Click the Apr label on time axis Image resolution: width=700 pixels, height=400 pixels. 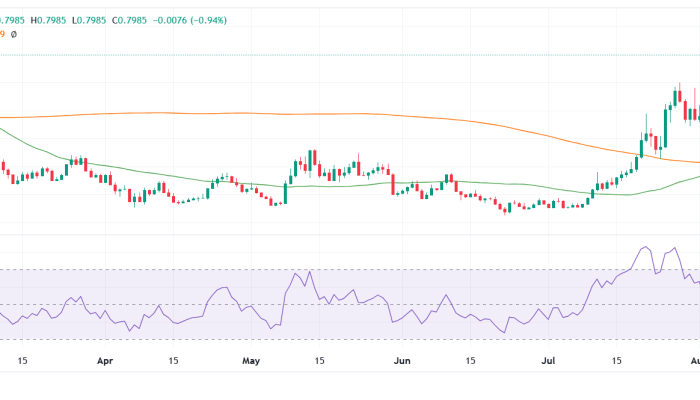click(x=106, y=359)
